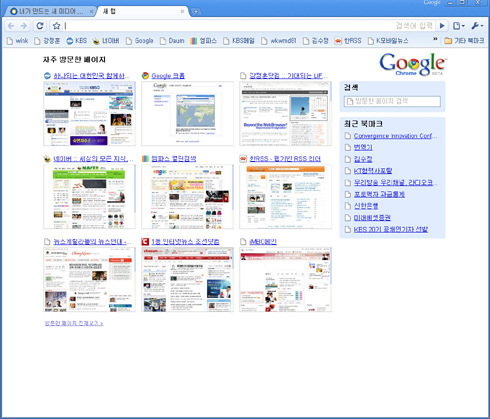Screen dimensions: 490x419
Task: Open the '네이버' bee-icon bookmark in the bar
Action: point(106,41)
